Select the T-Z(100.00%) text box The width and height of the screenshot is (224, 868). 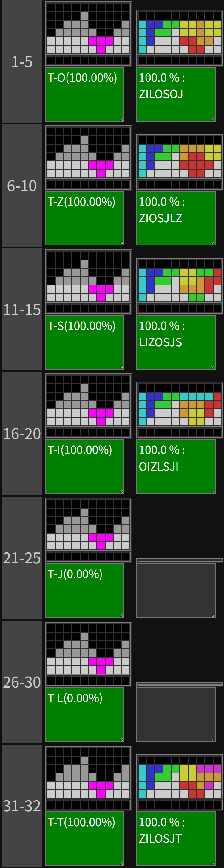(84, 218)
